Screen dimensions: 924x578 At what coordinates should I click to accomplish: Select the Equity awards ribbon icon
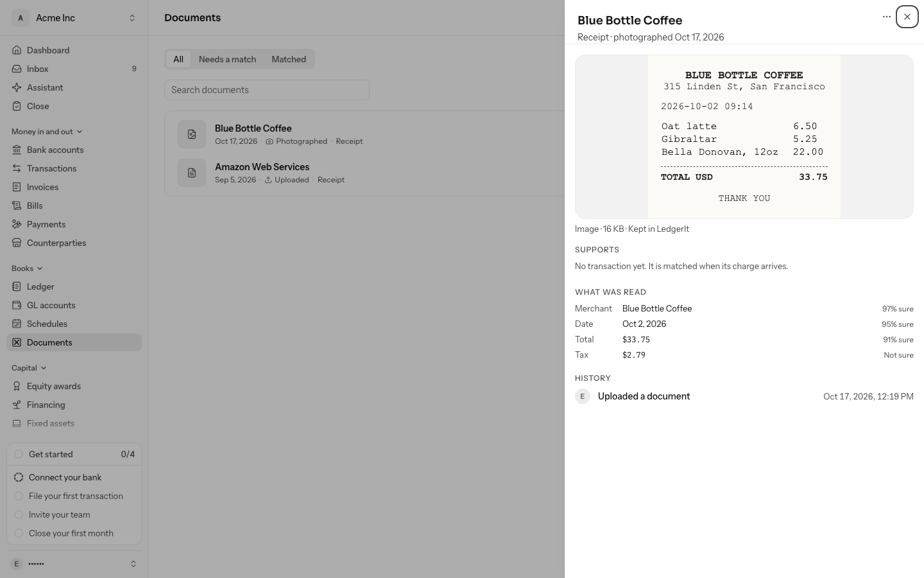[17, 386]
